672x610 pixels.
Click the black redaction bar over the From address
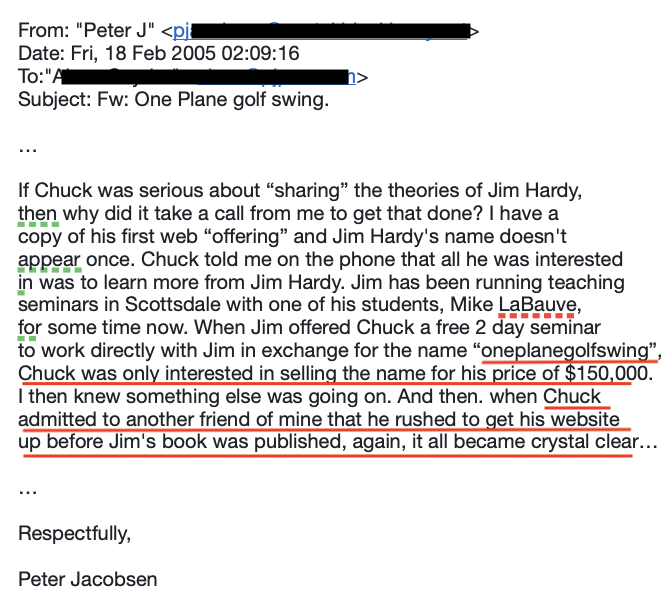point(330,31)
